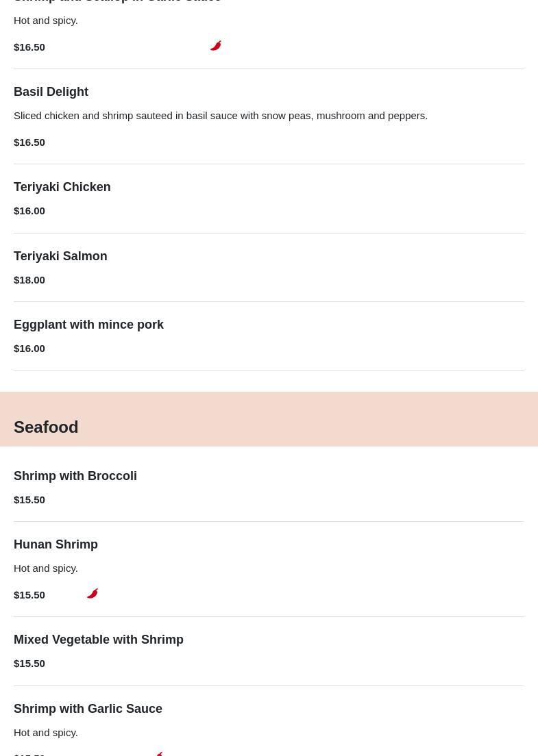Select the Teriyaki Chicken dish

pyautogui.click(x=62, y=187)
